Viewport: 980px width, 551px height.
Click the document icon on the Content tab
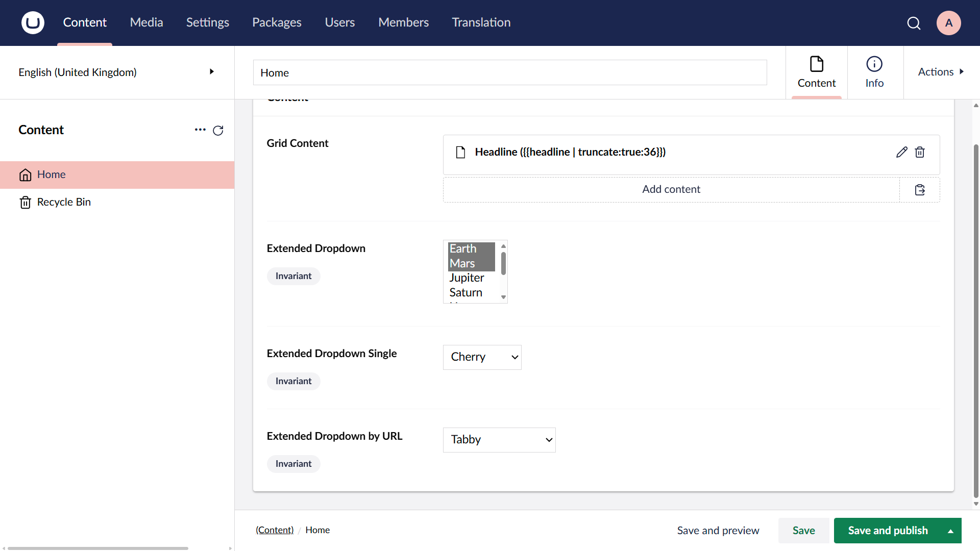pos(817,65)
